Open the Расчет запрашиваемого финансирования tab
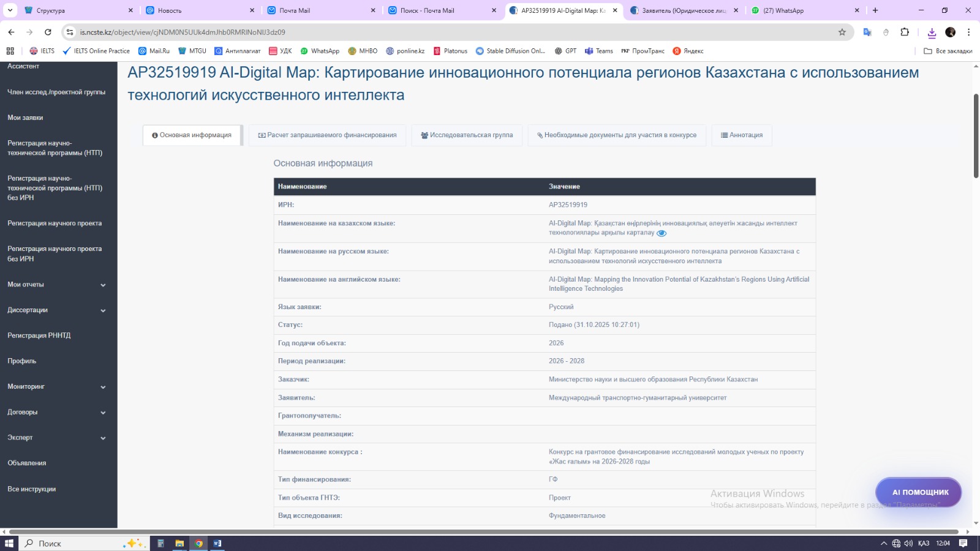Viewport: 980px width, 551px height. coord(327,135)
